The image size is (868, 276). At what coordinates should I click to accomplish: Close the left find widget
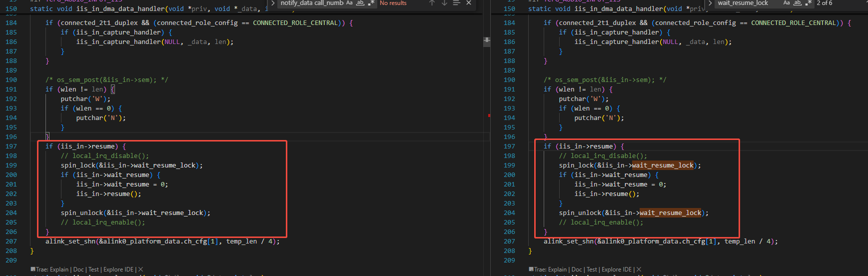[x=469, y=3]
